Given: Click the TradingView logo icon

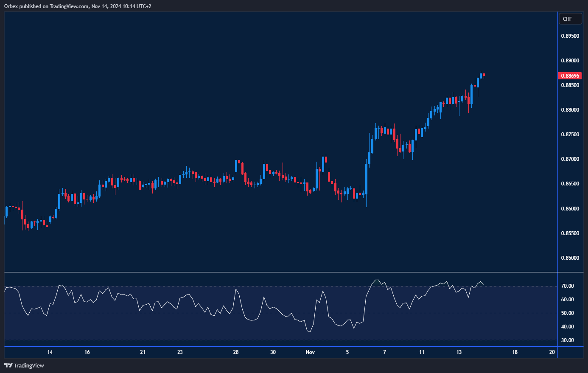Looking at the screenshot, I should coord(8,365).
